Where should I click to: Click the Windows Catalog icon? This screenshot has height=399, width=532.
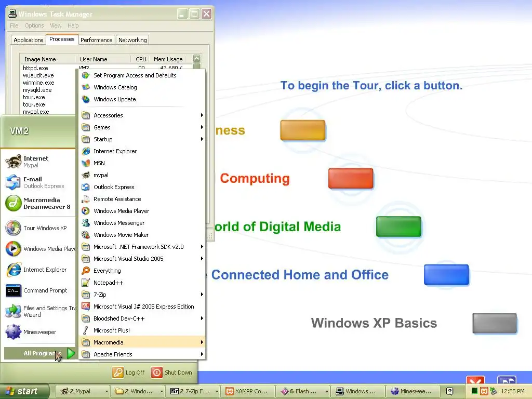[x=86, y=87]
